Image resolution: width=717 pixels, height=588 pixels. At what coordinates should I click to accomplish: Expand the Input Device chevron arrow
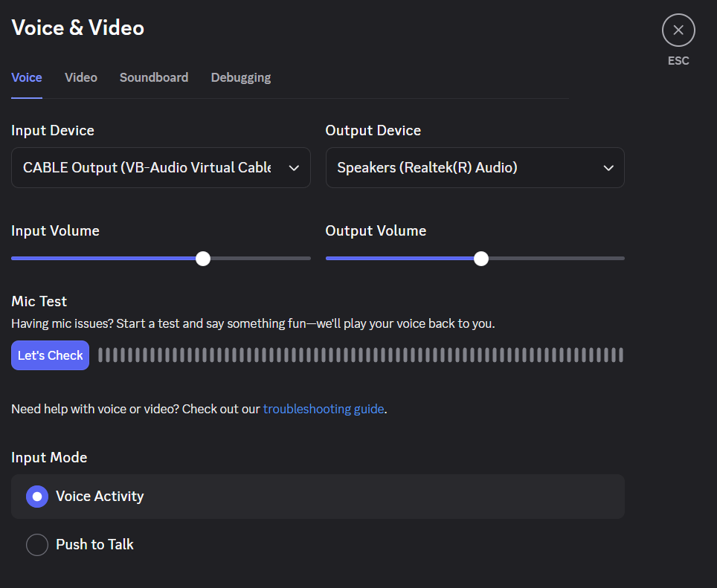tap(294, 168)
